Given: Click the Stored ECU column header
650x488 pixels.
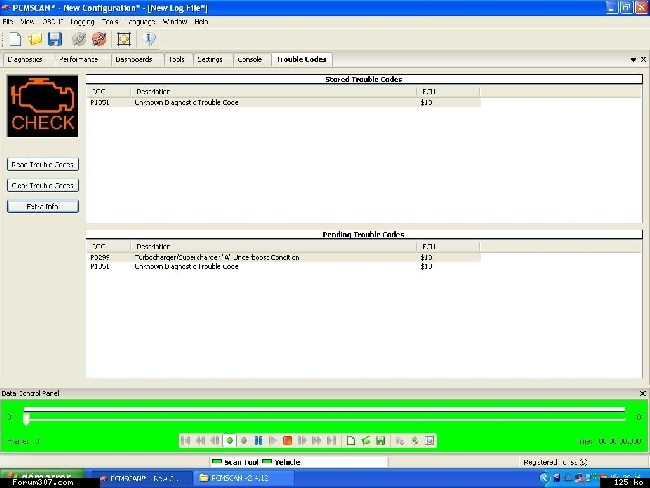Looking at the screenshot, I should tap(449, 91).
